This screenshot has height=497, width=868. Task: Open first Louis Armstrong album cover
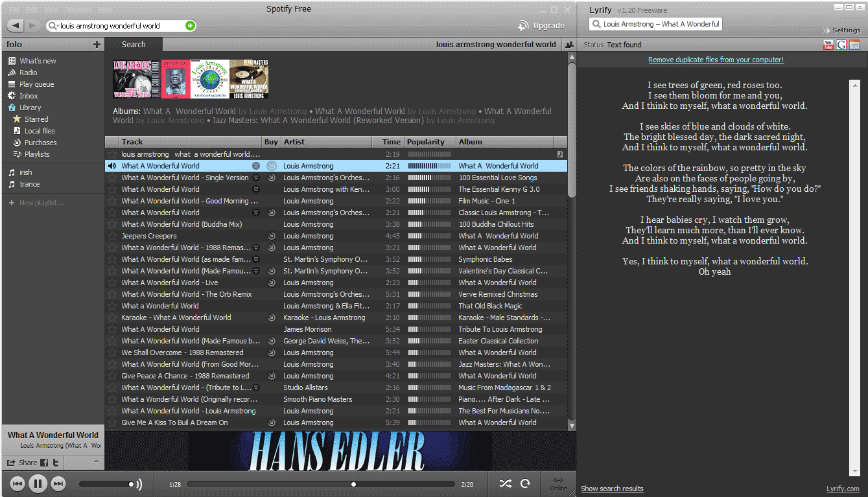coord(136,79)
